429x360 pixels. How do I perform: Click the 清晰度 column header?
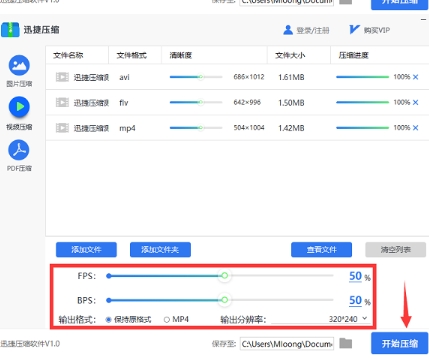180,55
